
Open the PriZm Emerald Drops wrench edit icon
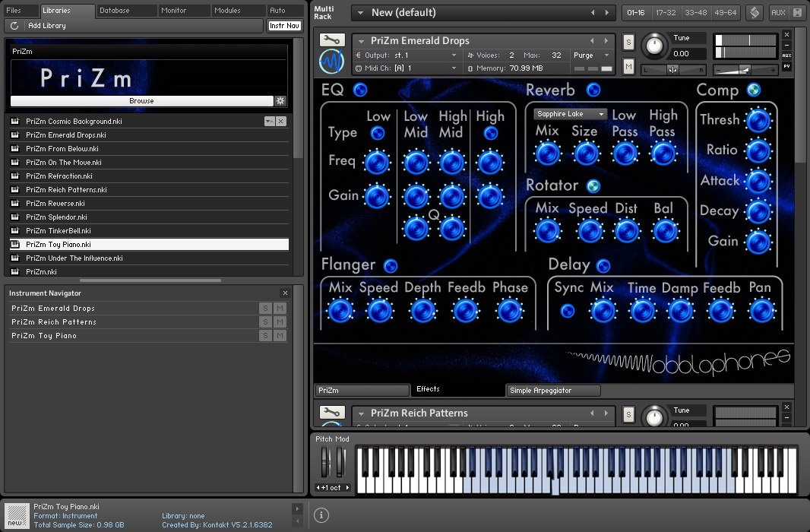[332, 40]
